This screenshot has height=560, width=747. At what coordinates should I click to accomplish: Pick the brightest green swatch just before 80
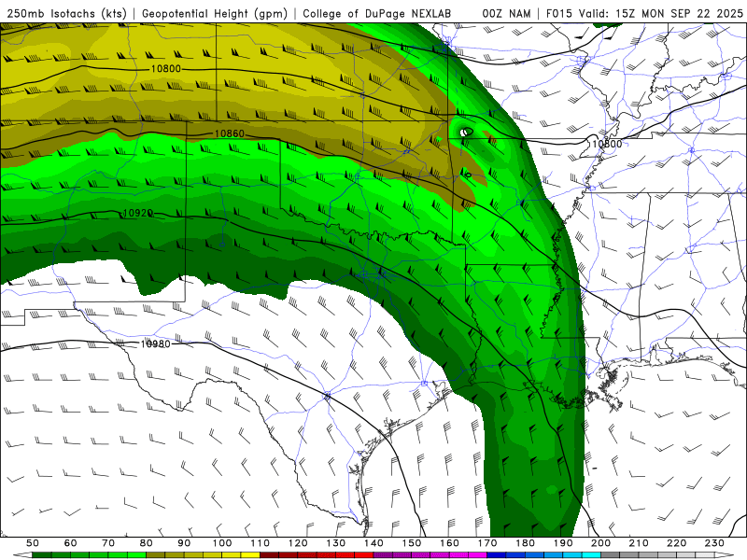(136, 555)
